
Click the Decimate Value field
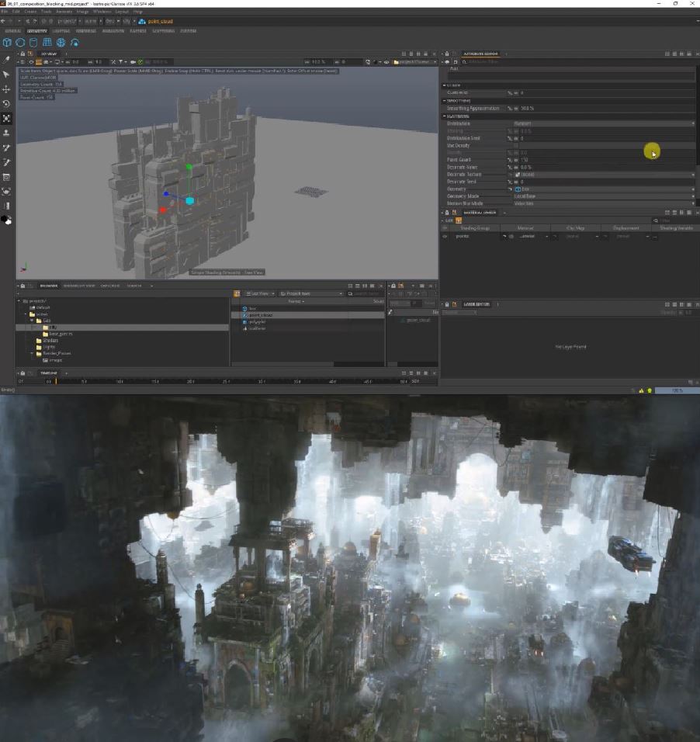pyautogui.click(x=607, y=168)
